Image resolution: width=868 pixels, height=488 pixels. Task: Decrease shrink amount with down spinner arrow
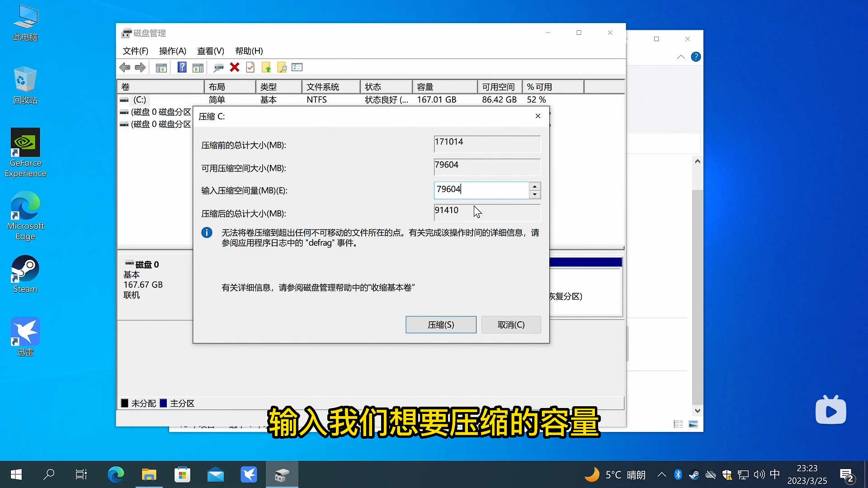(534, 195)
